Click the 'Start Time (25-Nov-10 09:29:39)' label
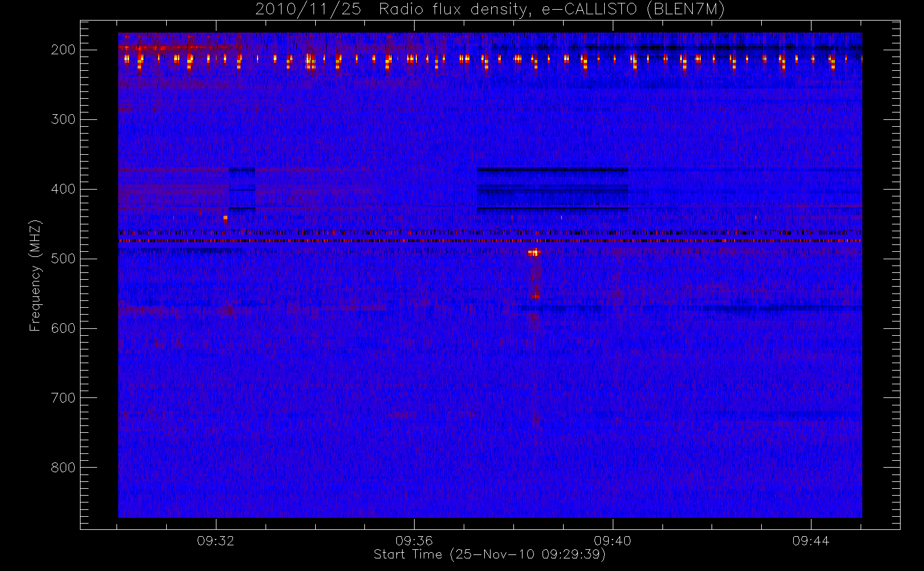This screenshot has width=924, height=571. (x=489, y=554)
